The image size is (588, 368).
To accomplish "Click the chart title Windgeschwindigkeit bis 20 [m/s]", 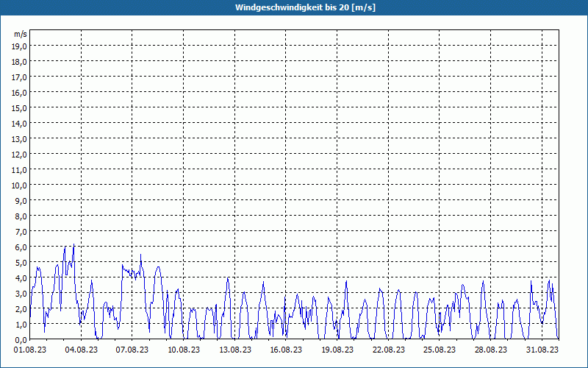I will tap(305, 7).
